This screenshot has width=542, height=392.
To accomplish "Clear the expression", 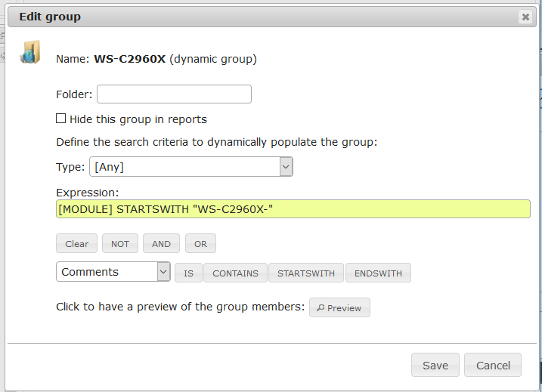I will click(77, 243).
